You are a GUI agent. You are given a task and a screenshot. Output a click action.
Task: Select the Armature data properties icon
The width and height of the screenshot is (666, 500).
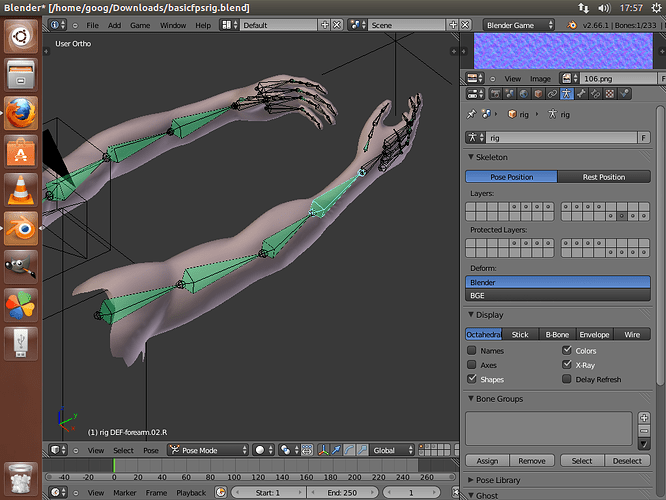(x=567, y=94)
